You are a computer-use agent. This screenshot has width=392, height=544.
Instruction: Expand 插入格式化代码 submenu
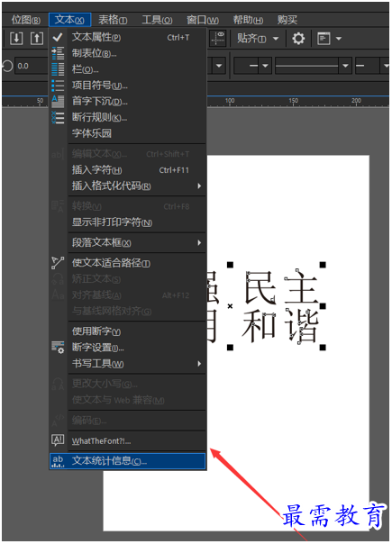(x=128, y=186)
